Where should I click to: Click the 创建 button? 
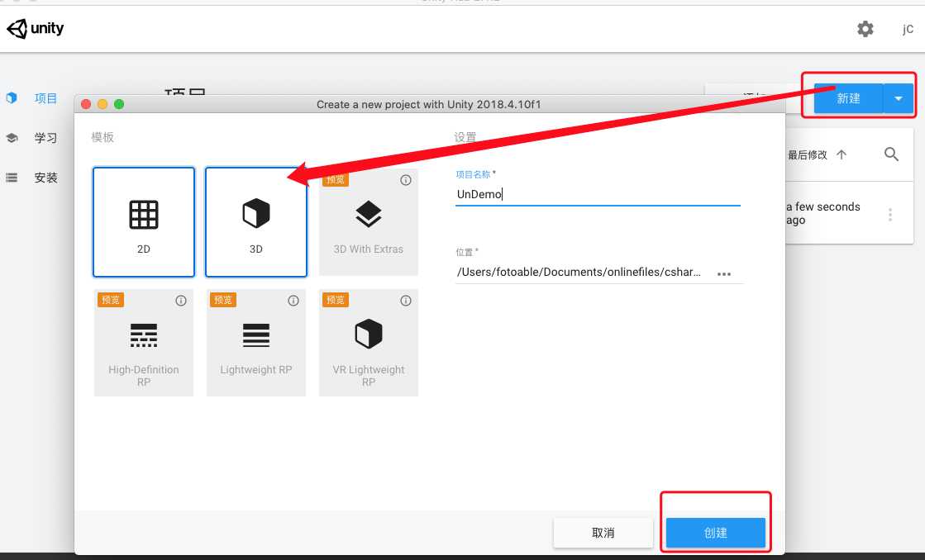click(x=716, y=533)
